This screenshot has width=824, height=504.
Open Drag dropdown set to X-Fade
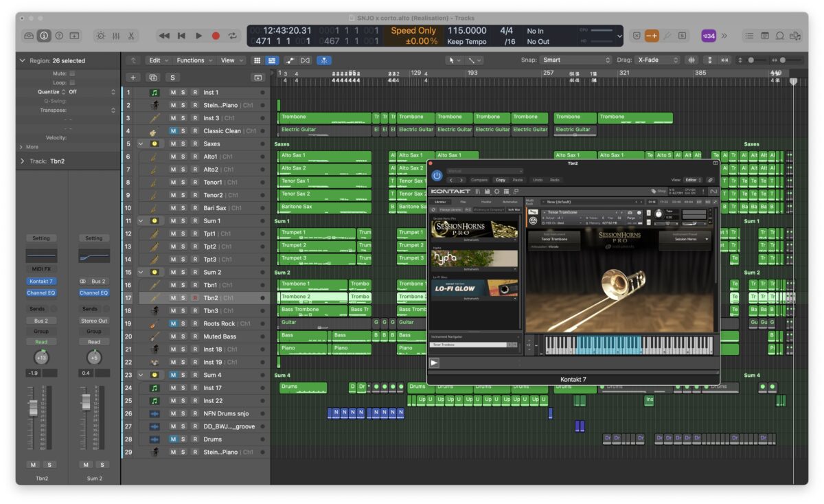click(x=658, y=60)
